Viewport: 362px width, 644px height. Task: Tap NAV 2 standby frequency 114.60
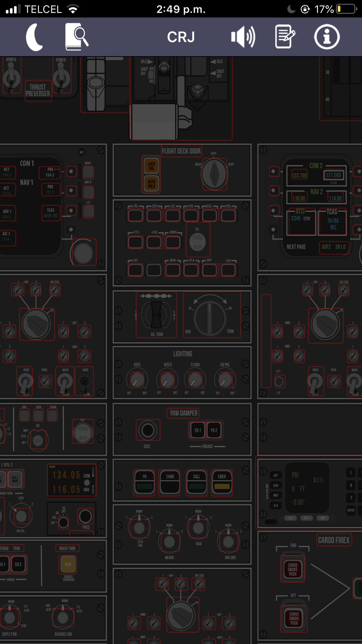coord(335,198)
